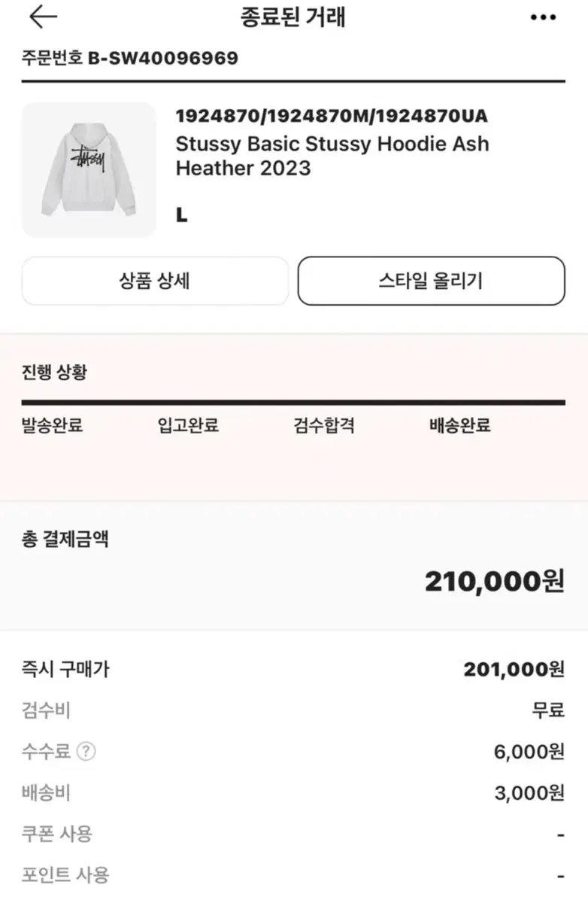
Task: Tap the back arrow icon
Action: (43, 17)
